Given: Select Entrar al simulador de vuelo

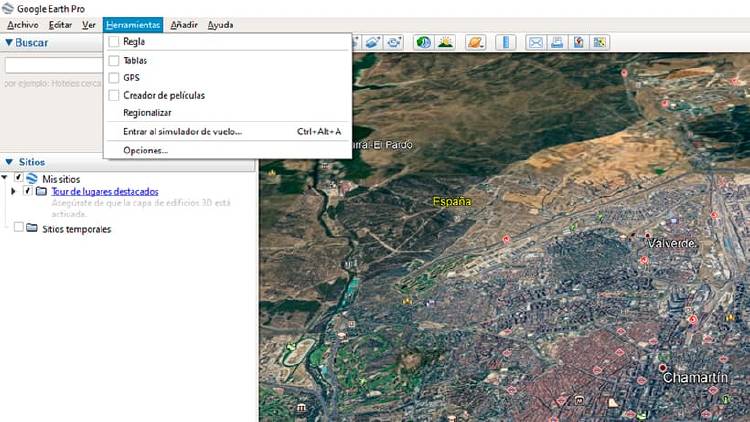Looking at the screenshot, I should click(182, 131).
